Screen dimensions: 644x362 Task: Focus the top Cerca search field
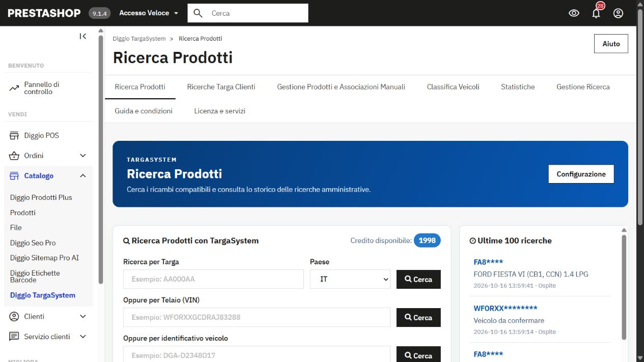tap(248, 13)
